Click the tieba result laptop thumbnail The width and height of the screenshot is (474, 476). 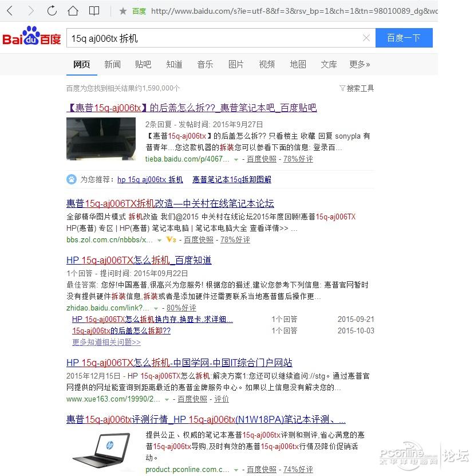tap(101, 139)
